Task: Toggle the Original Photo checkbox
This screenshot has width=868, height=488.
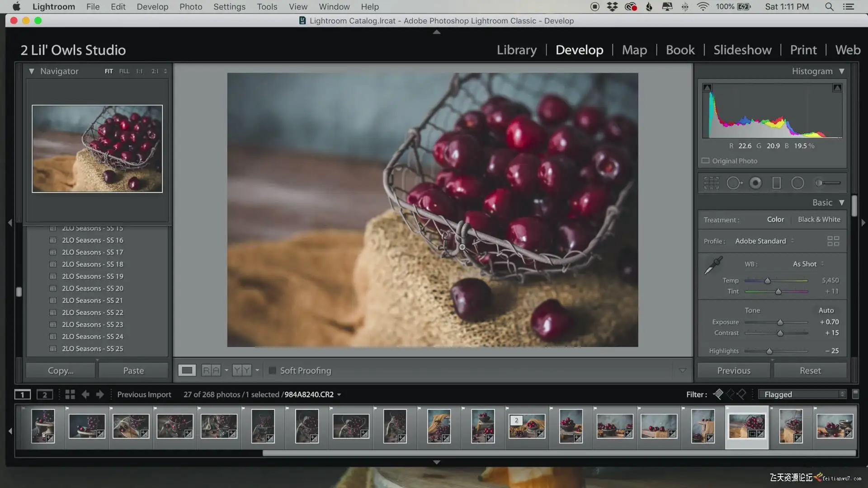Action: click(x=705, y=161)
